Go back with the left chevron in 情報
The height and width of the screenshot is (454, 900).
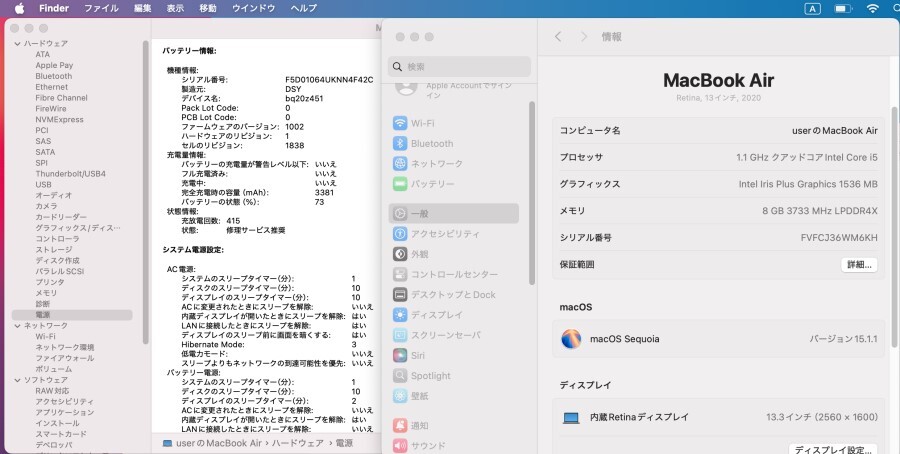pyautogui.click(x=558, y=37)
